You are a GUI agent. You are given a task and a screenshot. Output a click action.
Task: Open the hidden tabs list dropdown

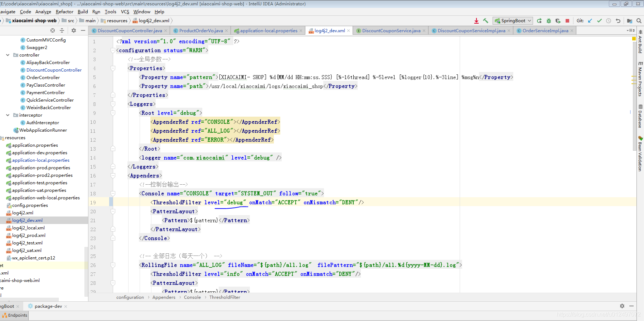click(631, 30)
